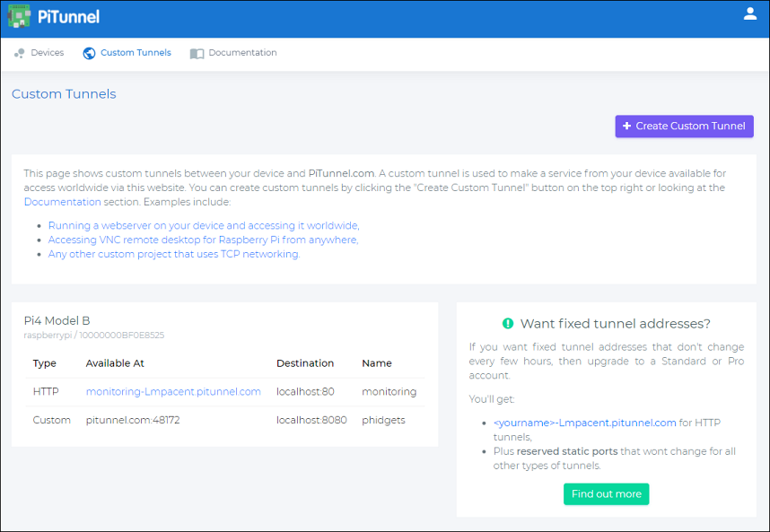This screenshot has height=532, width=770.
Task: Click the PiTunnel brand title
Action: [68, 17]
